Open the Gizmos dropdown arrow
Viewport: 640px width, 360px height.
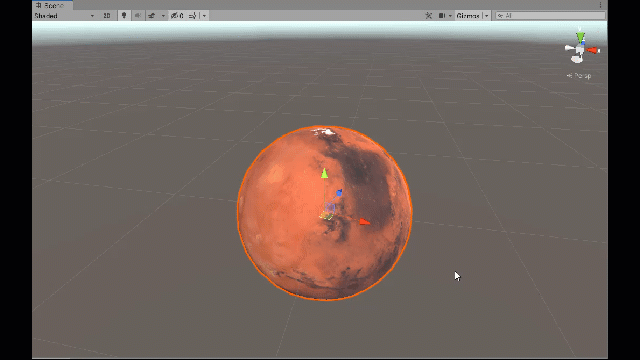486,16
